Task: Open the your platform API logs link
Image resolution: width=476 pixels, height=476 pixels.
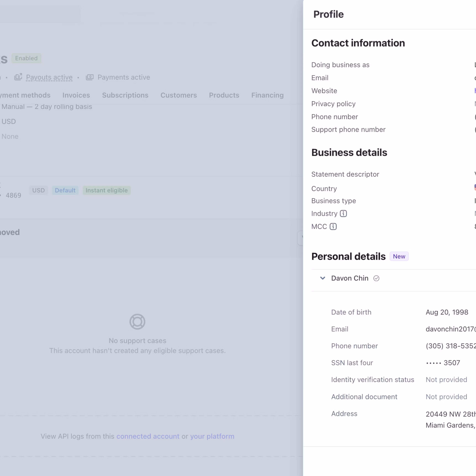Action: click(212, 436)
